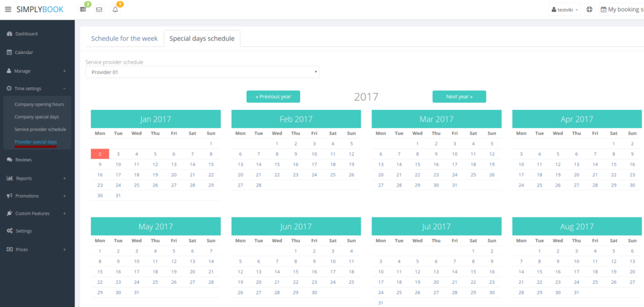The width and height of the screenshot is (644, 307).
Task: Open the testviki user dropdown
Action: [565, 10]
